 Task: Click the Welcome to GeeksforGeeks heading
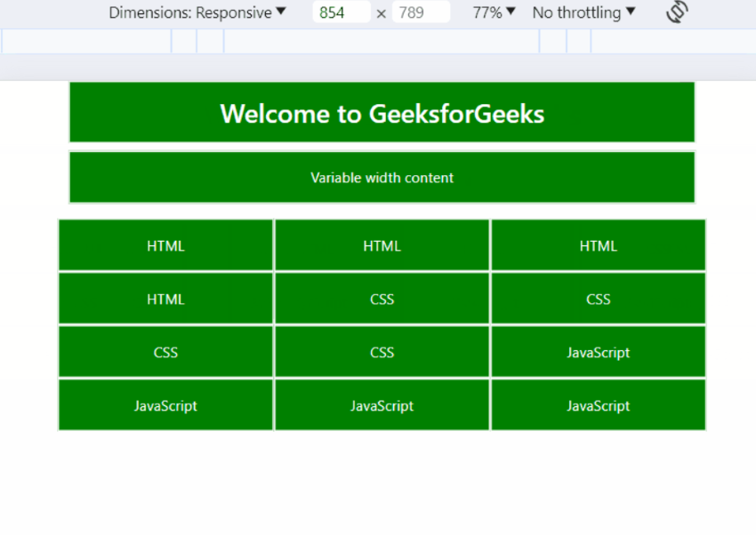tap(382, 113)
